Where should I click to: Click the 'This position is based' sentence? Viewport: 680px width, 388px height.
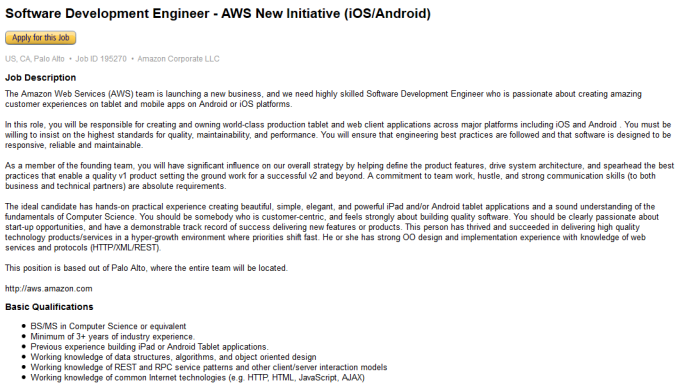146,268
